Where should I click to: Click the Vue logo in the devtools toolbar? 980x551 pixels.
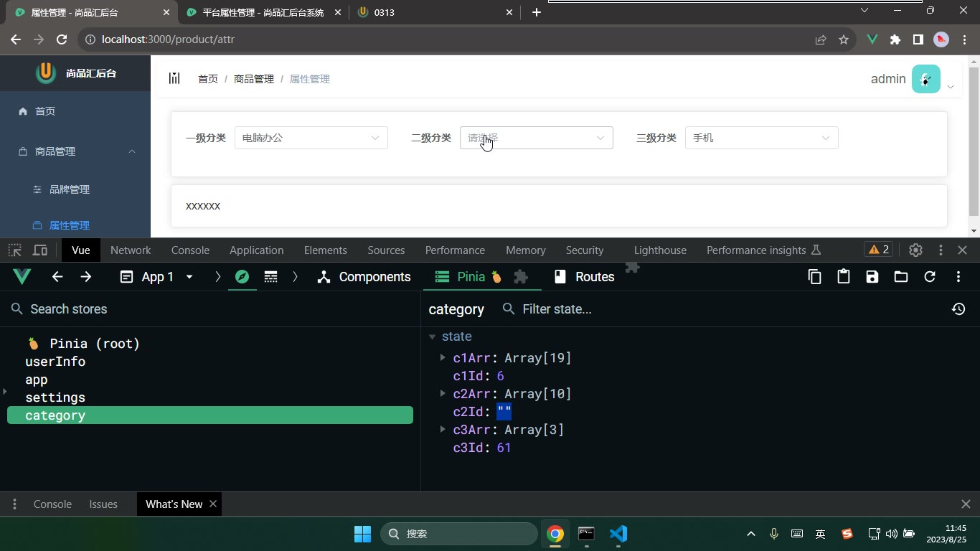click(x=22, y=277)
